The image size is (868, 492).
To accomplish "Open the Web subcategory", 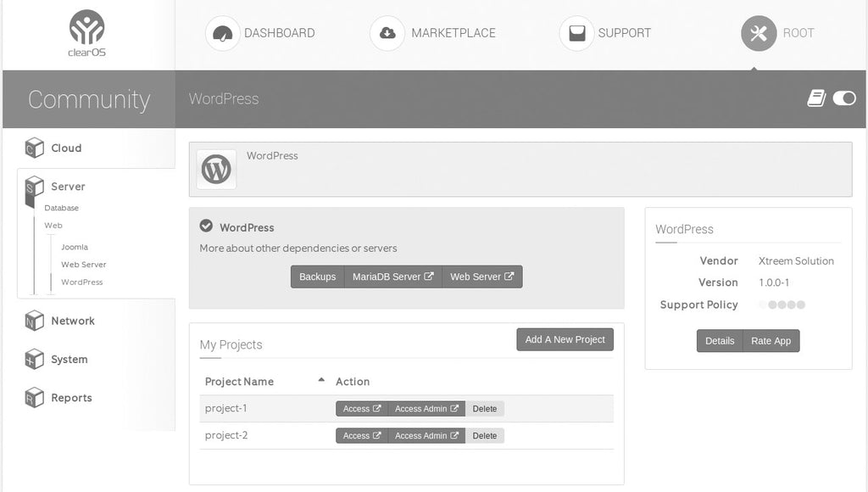I will point(53,226).
